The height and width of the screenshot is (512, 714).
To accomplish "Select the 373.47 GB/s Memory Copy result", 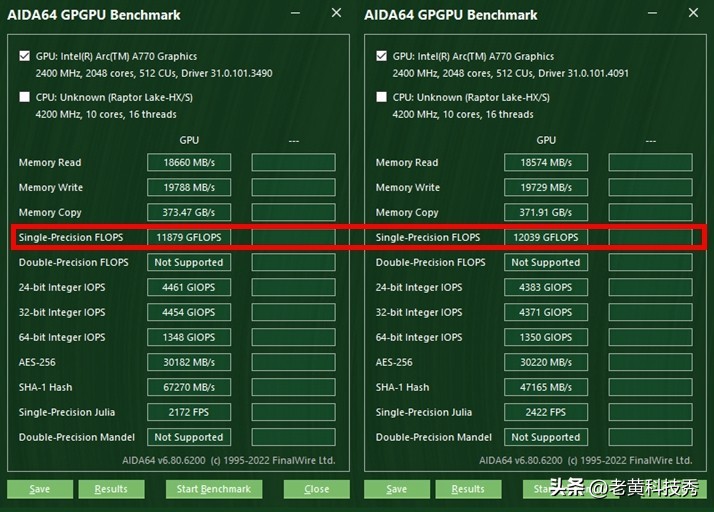I will pyautogui.click(x=189, y=213).
